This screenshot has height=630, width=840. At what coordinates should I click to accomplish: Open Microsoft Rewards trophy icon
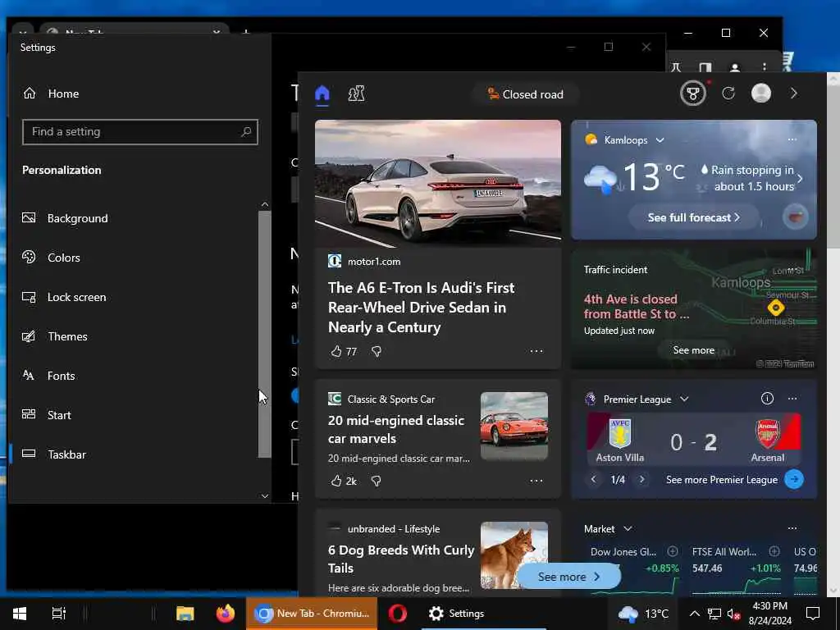(x=692, y=94)
